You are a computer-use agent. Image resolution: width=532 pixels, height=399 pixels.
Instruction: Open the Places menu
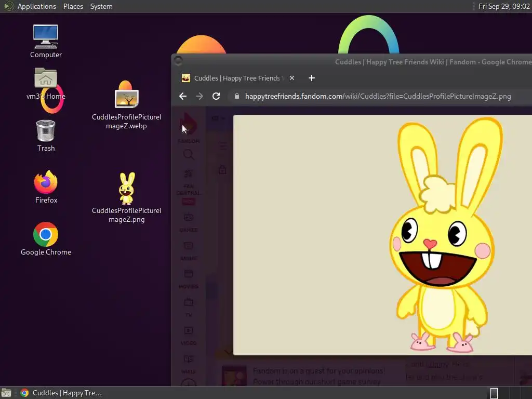[73, 6]
